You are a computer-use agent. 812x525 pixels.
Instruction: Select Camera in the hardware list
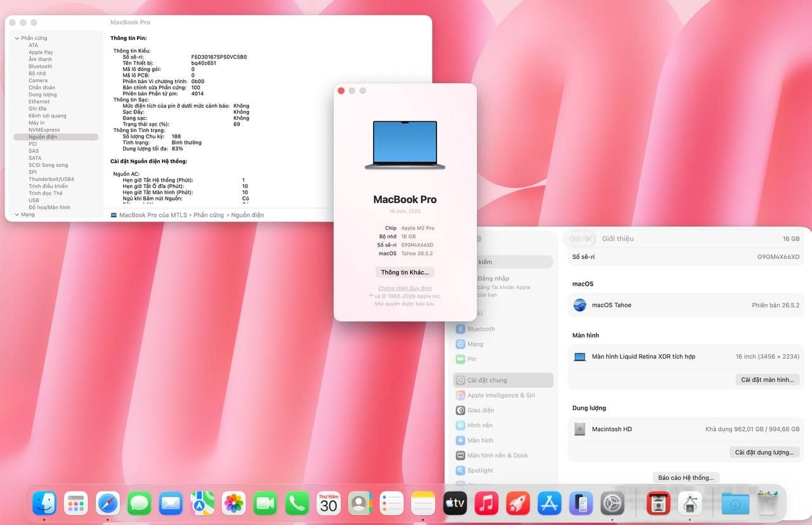click(x=38, y=81)
